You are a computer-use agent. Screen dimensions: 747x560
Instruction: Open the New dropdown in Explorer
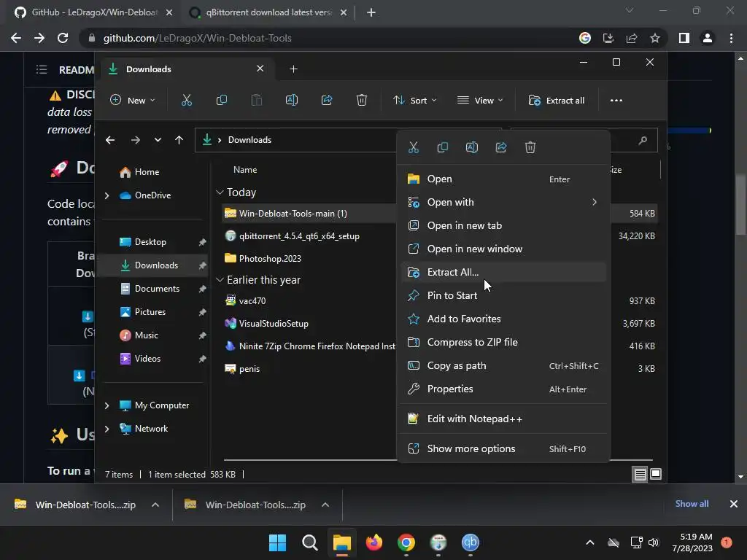(x=133, y=101)
